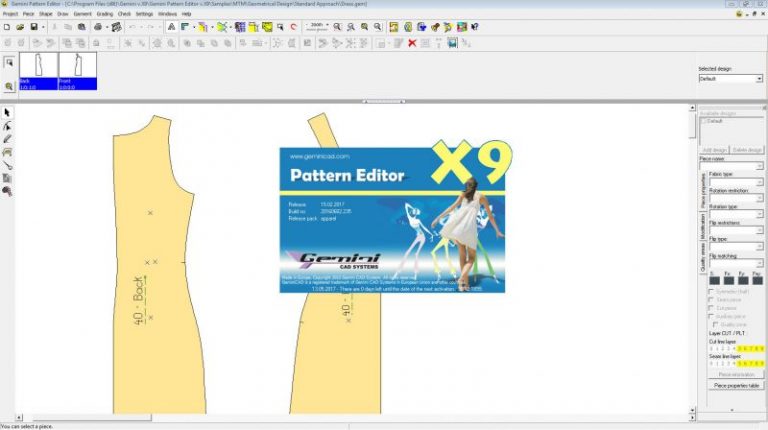Click the red redo arrow icon
This screenshot has height=430, width=768.
(293, 27)
